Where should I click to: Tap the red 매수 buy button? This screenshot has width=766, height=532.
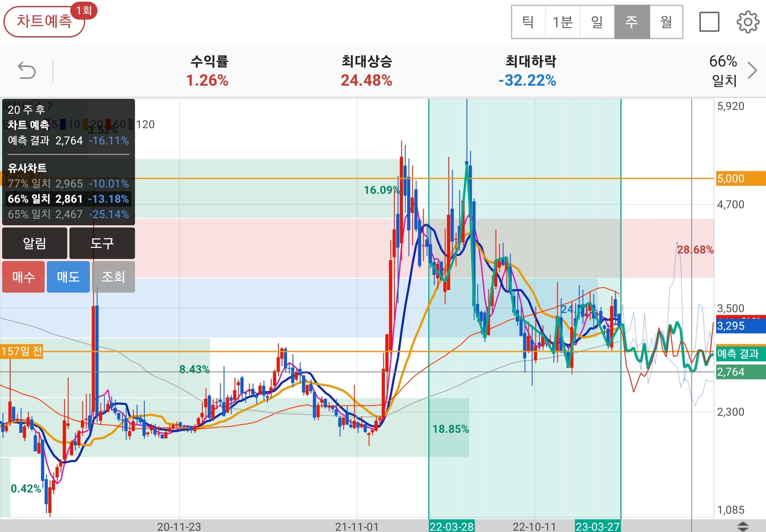[23, 277]
